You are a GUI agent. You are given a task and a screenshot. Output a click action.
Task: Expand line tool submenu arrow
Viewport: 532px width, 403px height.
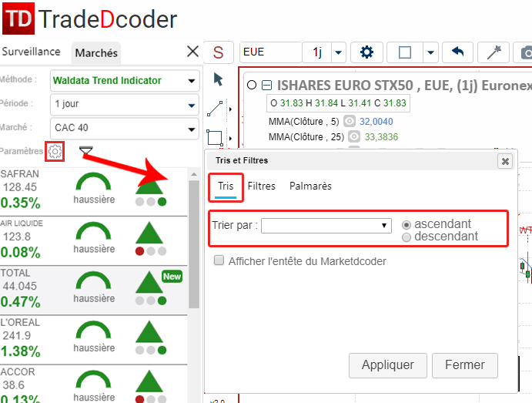tap(230, 109)
